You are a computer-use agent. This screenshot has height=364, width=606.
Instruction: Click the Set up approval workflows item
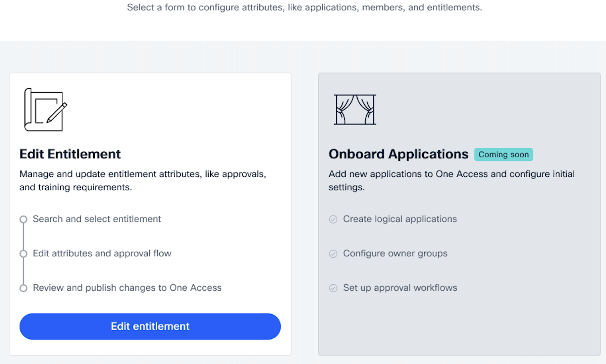(400, 288)
